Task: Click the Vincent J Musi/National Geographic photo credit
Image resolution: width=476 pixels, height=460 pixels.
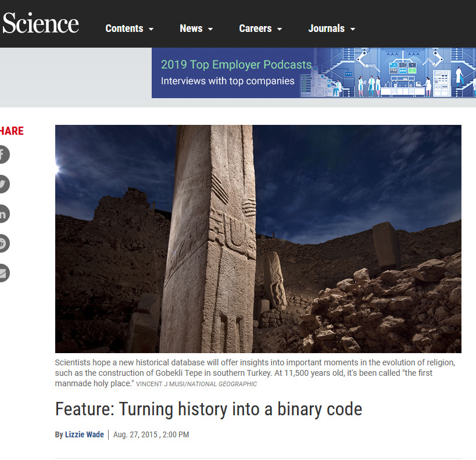Action: pyautogui.click(x=196, y=384)
